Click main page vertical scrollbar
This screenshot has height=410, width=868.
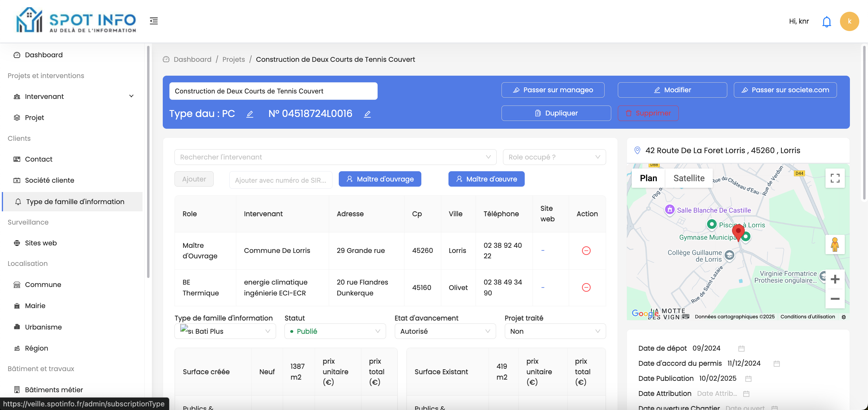(x=864, y=123)
